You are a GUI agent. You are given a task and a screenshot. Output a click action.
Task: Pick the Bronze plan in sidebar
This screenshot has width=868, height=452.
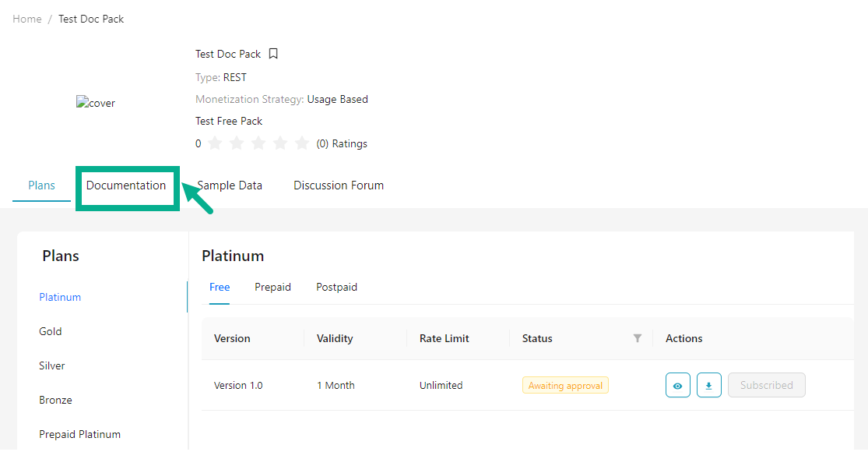click(x=55, y=400)
